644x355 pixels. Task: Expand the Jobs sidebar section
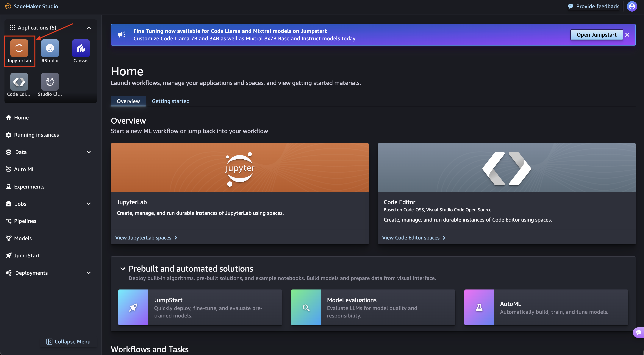(89, 204)
